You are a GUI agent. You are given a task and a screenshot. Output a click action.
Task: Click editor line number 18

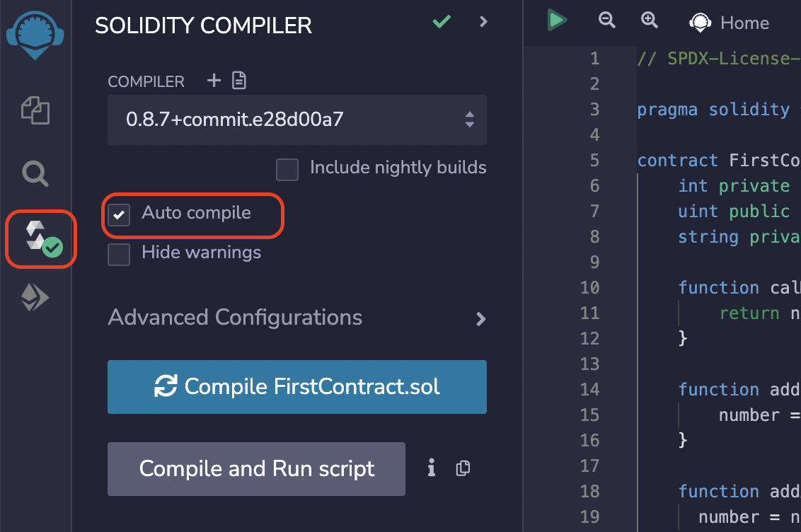590,491
